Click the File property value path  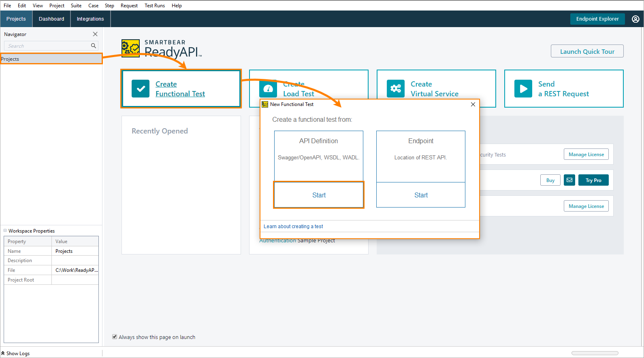click(75, 270)
